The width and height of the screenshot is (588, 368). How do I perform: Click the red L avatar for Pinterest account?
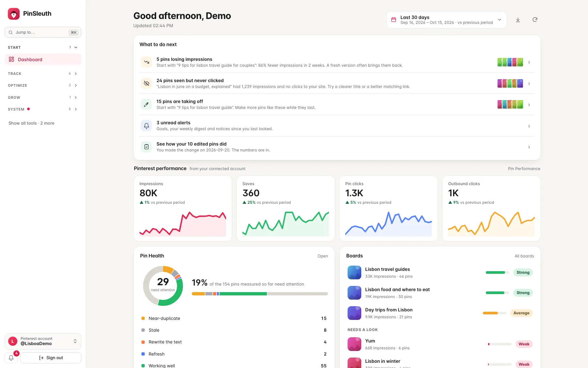13,341
